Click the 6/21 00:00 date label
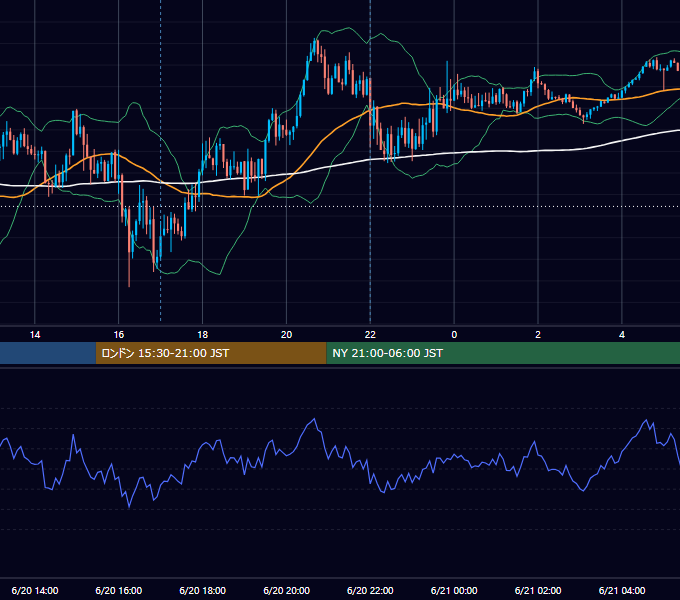This screenshot has width=680, height=600. coord(454,590)
